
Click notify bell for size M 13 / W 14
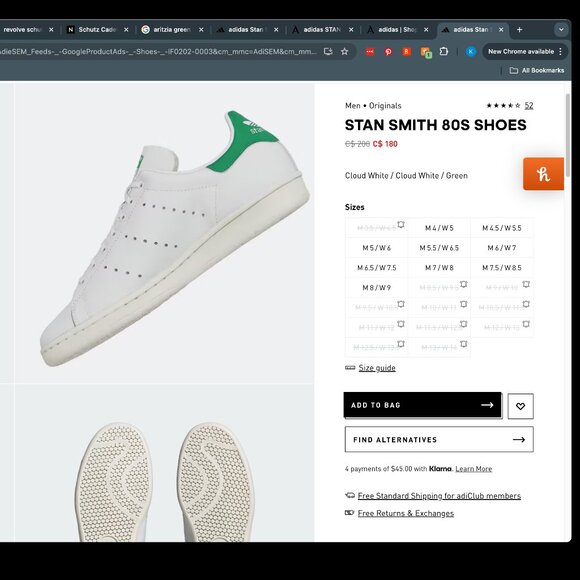[x=463, y=344]
